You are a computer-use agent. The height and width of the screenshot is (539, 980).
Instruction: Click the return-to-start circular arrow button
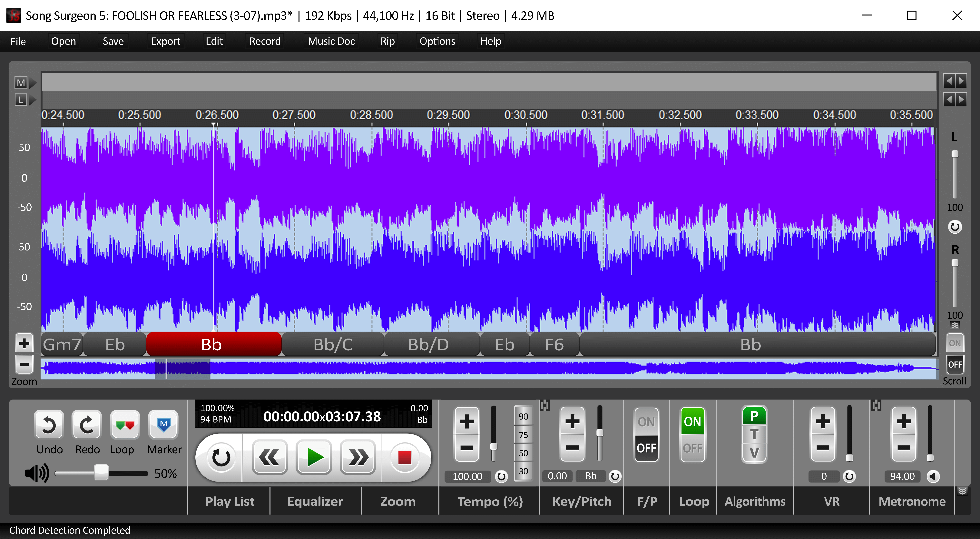click(221, 458)
